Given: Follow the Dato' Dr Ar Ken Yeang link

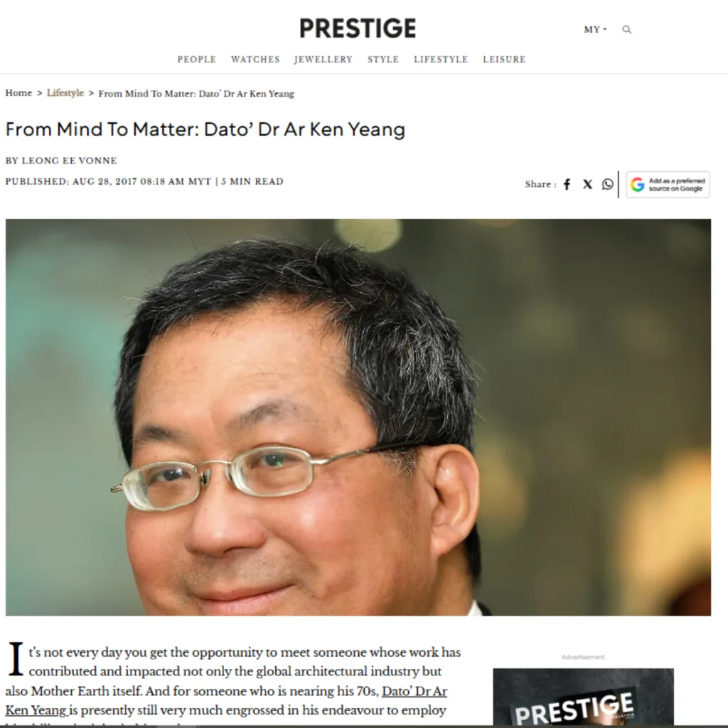Looking at the screenshot, I should (x=225, y=700).
